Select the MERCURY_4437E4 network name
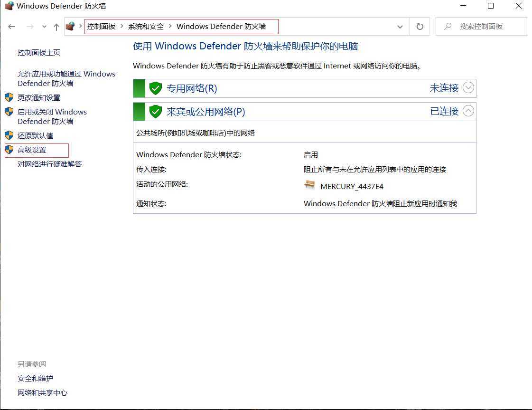 [x=352, y=187]
